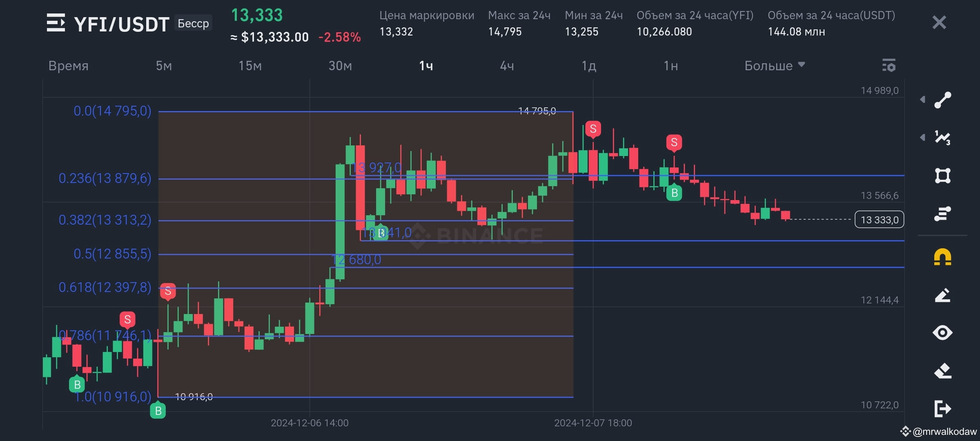This screenshot has height=441, width=980.
Task: Select the Время chart view
Action: [x=68, y=65]
